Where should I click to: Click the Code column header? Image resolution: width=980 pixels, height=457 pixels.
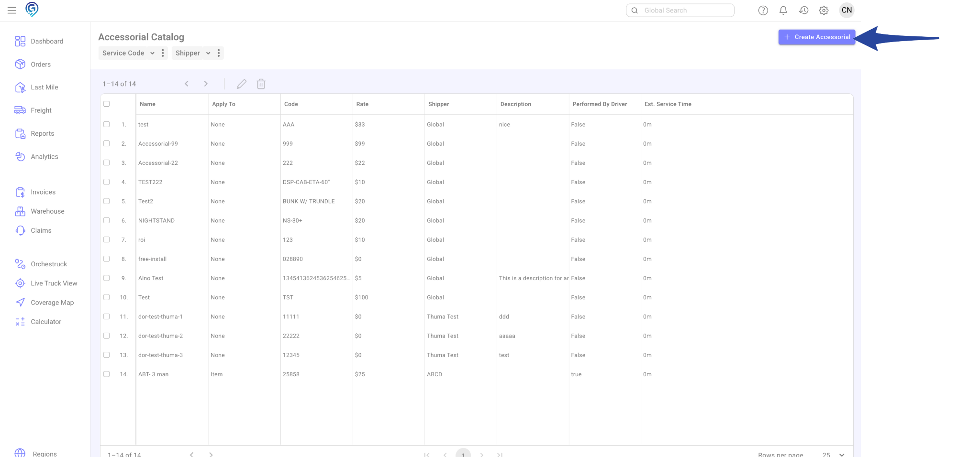pyautogui.click(x=291, y=104)
